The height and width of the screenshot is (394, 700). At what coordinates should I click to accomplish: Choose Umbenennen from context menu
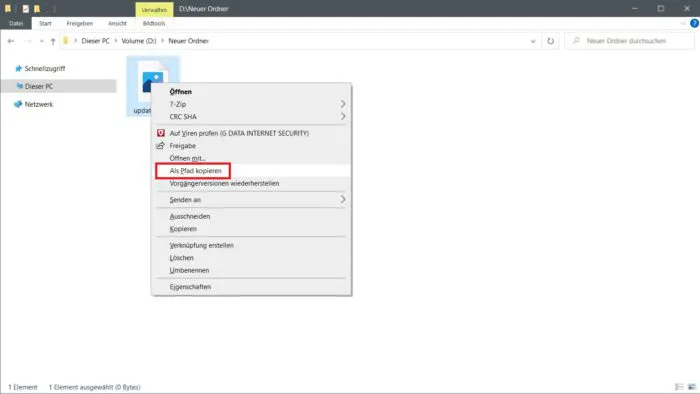click(x=251, y=270)
